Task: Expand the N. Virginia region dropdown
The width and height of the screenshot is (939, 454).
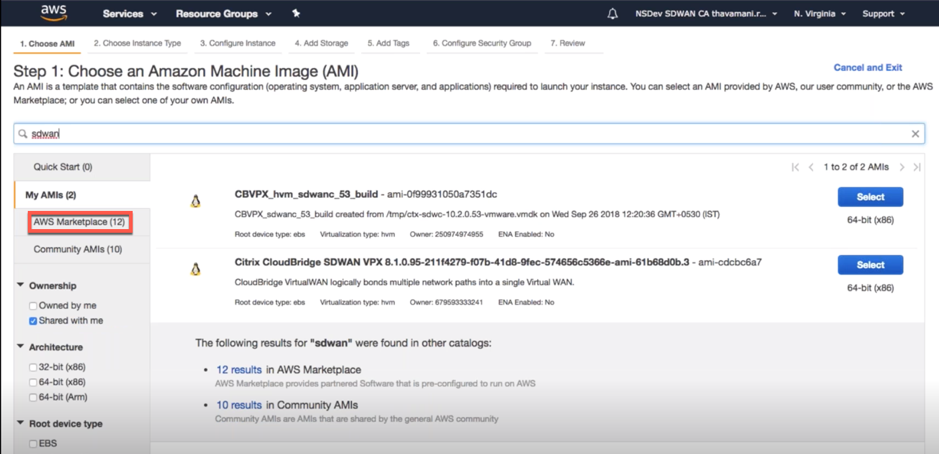Action: (820, 14)
